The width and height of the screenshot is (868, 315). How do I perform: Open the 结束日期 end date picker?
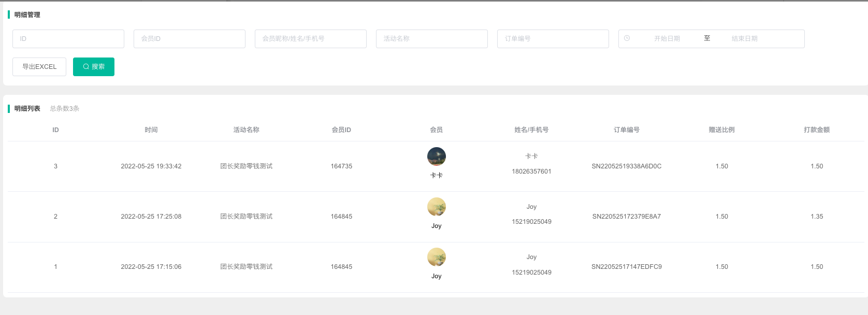[744, 39]
